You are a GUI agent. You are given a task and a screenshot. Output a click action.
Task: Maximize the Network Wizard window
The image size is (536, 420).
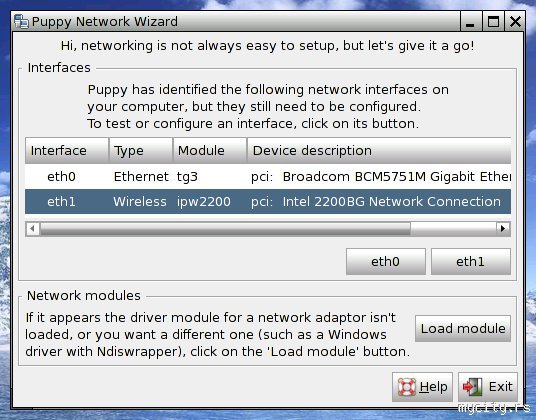493,22
